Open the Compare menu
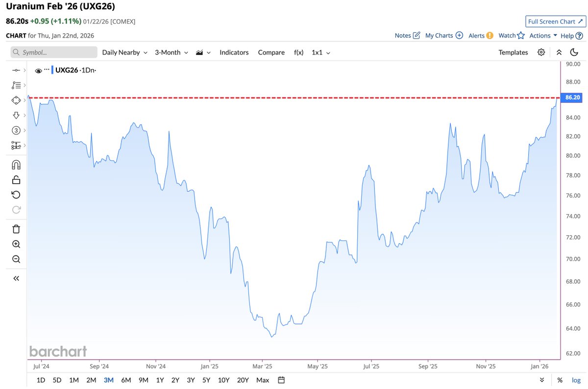588x389 pixels. [x=271, y=52]
